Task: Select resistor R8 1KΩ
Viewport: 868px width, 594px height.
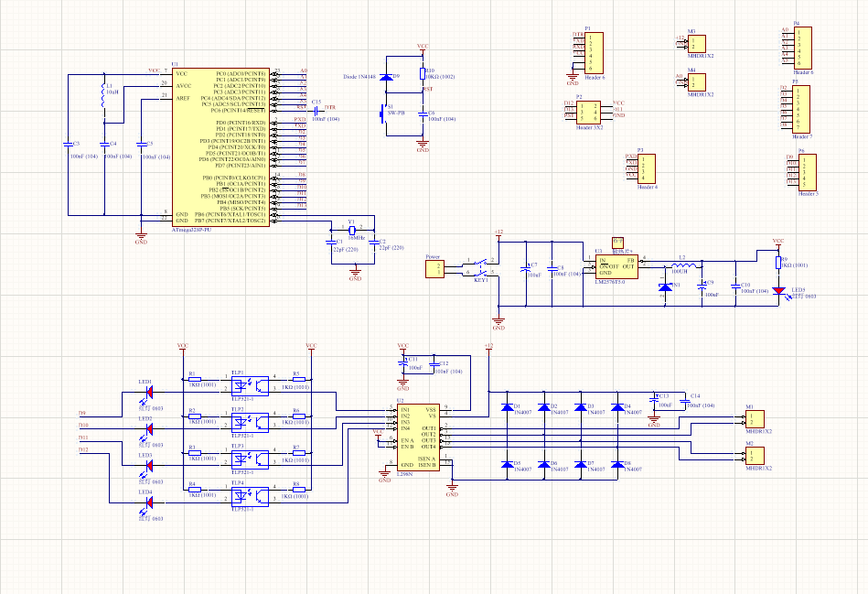Action: (x=299, y=490)
